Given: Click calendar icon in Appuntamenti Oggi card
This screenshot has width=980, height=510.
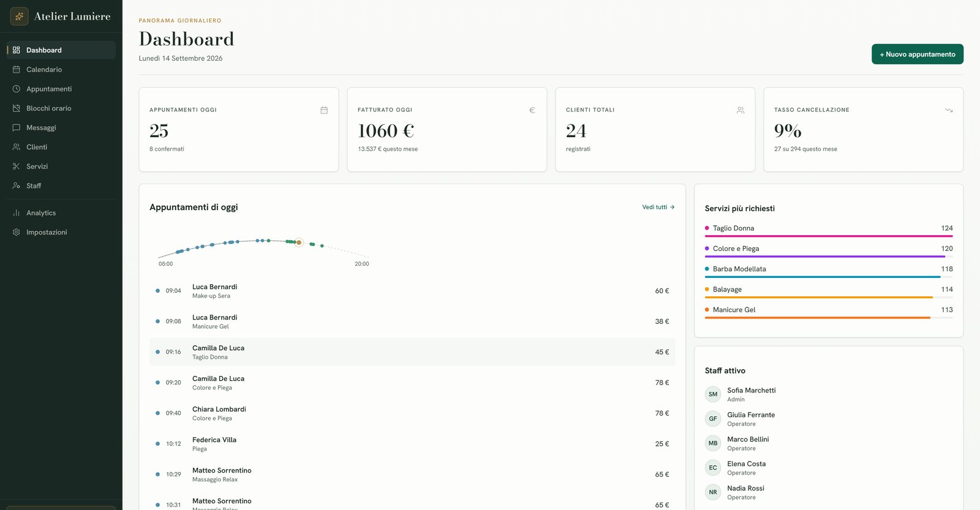Looking at the screenshot, I should pos(324,110).
